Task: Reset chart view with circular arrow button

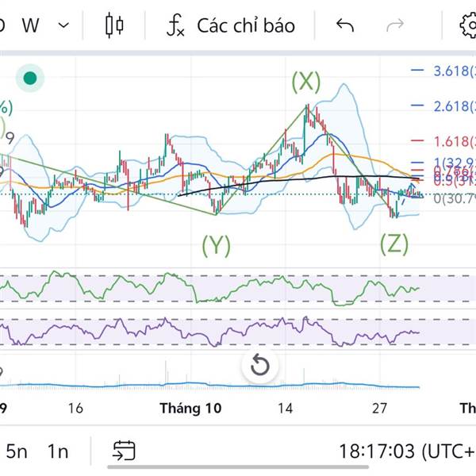Action: 260,366
